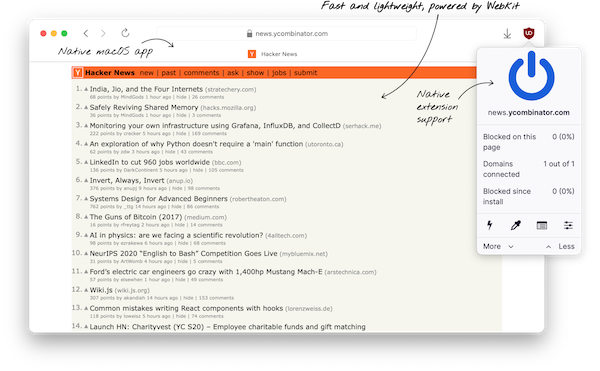Upvote the 'Safely Reviving Shared Memory' story
Viewport: 600px width, 371px height.
86,107
